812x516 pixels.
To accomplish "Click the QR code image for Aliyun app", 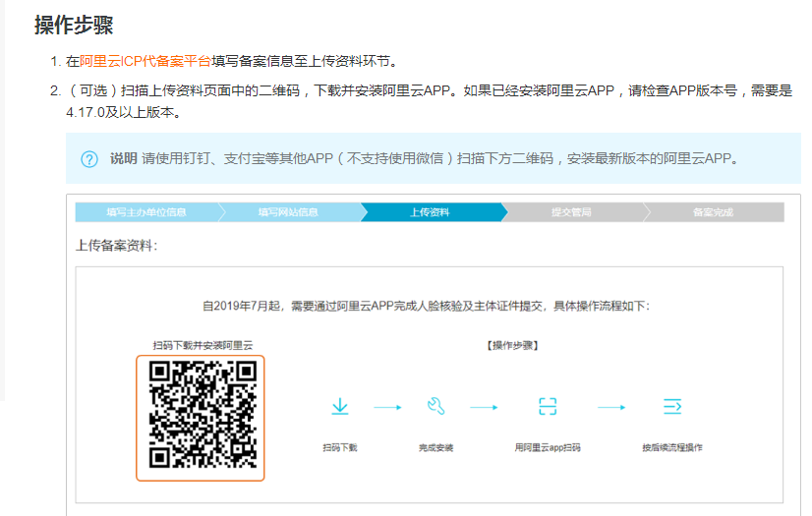I will click(x=201, y=416).
